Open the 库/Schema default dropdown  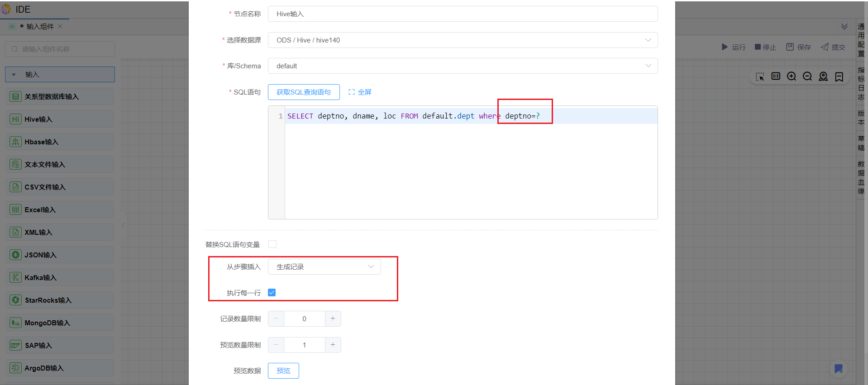(x=463, y=66)
